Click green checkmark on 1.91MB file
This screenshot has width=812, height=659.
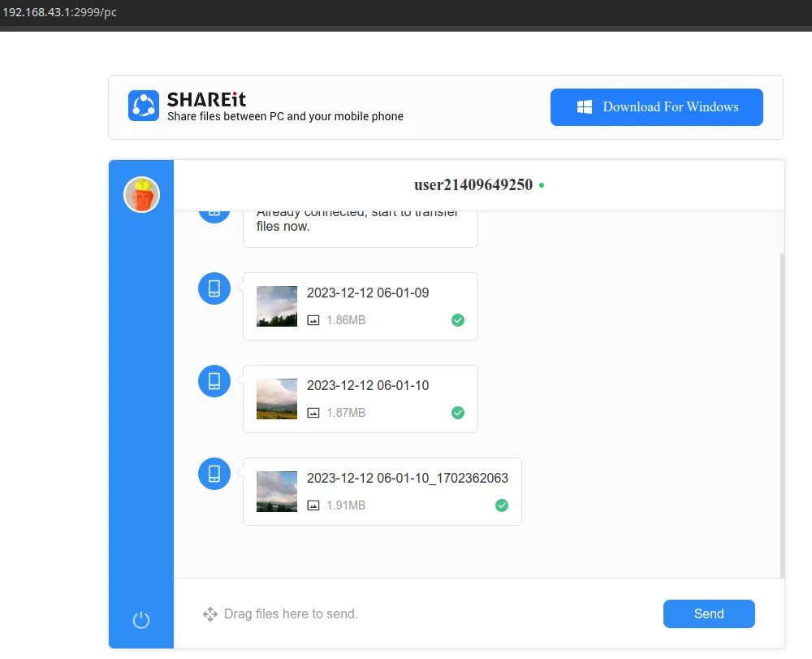[502, 505]
